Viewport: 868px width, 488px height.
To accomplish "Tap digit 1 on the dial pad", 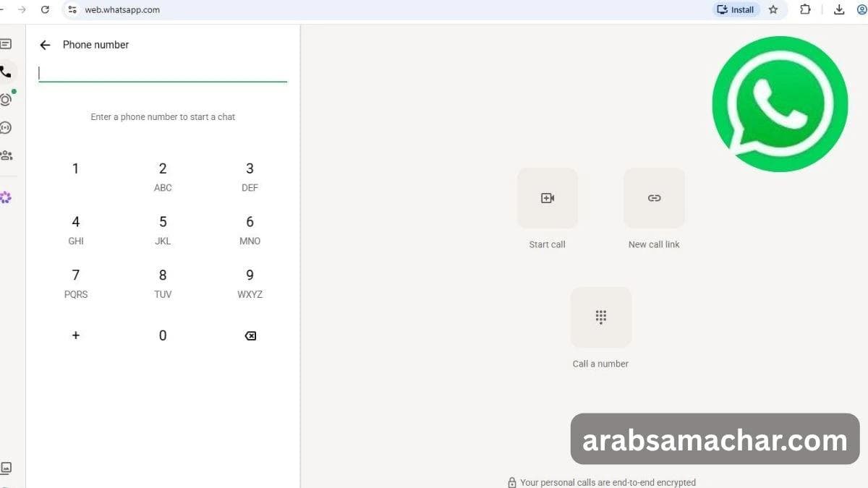I will (x=75, y=169).
